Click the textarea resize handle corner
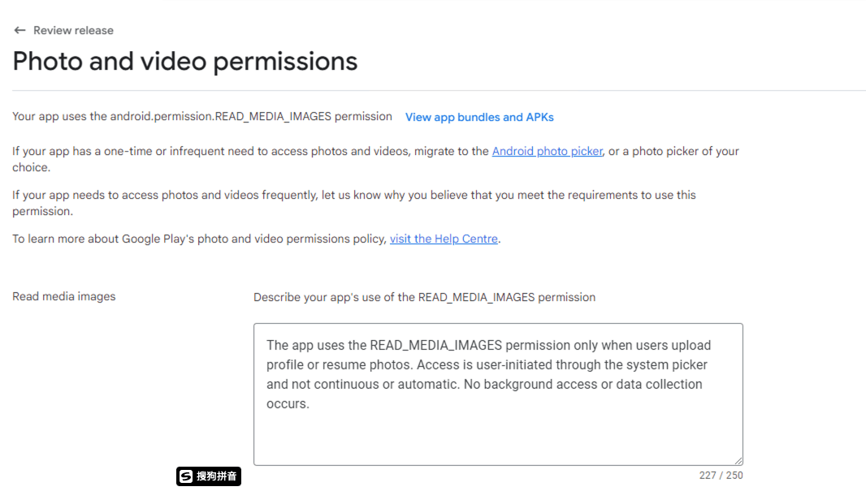The width and height of the screenshot is (866, 504). [x=738, y=460]
